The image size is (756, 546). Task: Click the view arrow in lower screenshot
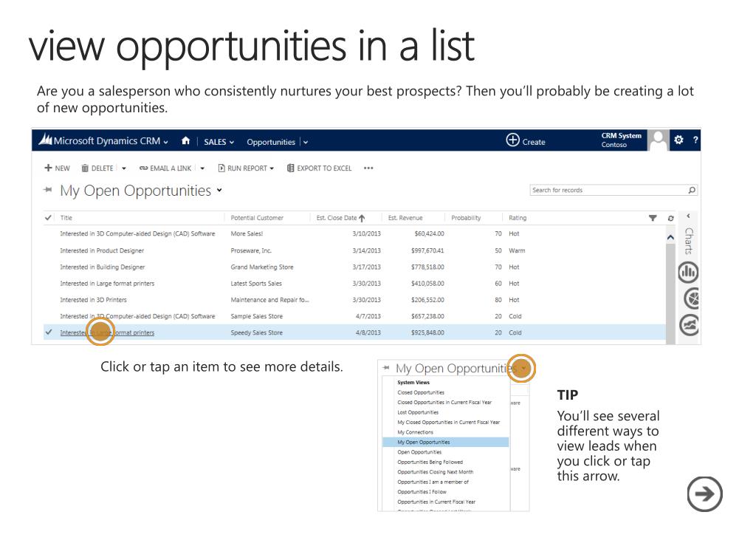click(523, 369)
